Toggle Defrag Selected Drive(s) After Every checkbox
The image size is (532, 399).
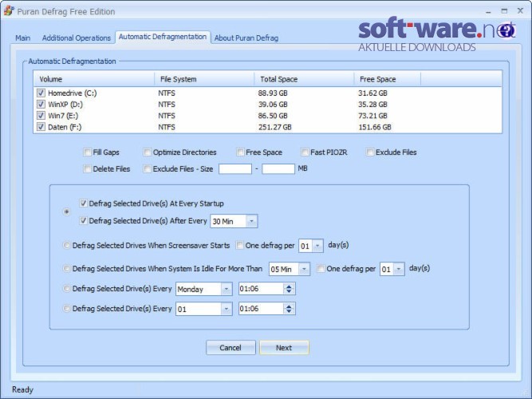pos(83,220)
